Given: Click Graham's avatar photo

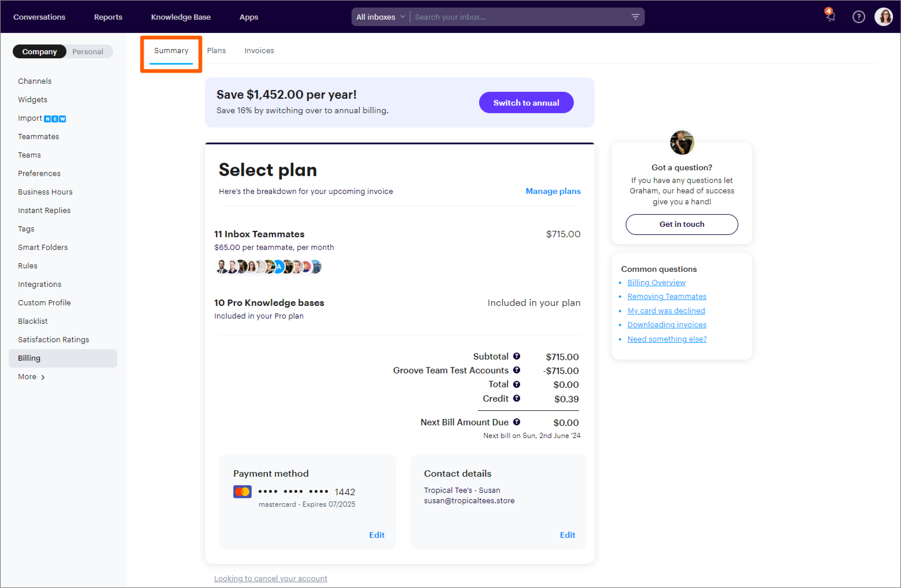Looking at the screenshot, I should pos(682,143).
